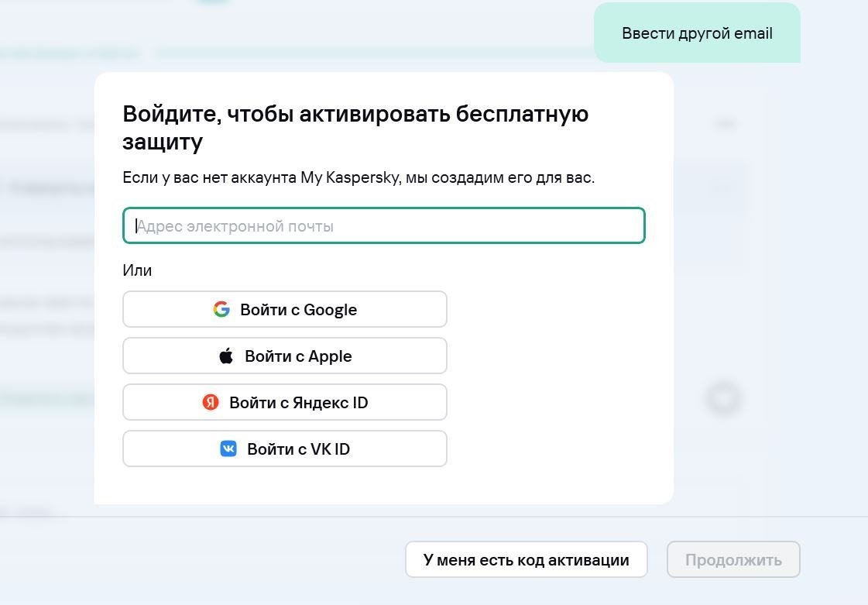Screen dimensions: 868x605
Task: Focus the «Адрес электронной почты» field
Action: pyautogui.click(x=383, y=226)
